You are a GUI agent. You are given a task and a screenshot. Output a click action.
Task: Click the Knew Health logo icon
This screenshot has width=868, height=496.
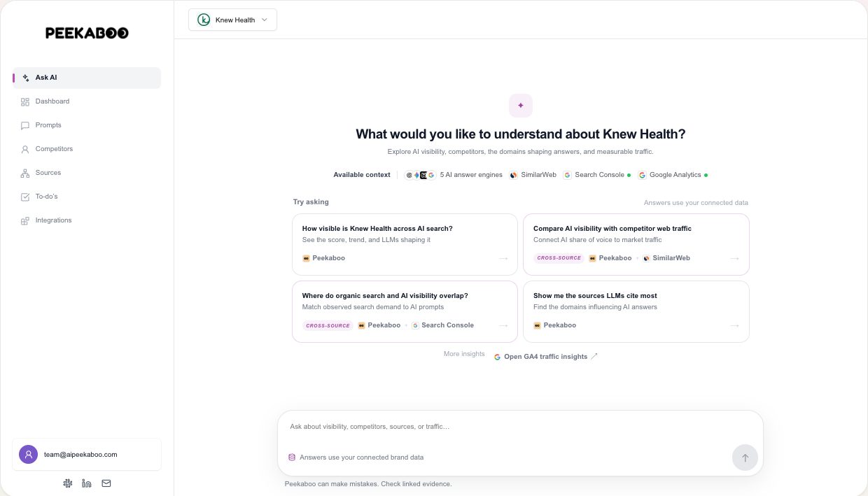pyautogui.click(x=204, y=20)
